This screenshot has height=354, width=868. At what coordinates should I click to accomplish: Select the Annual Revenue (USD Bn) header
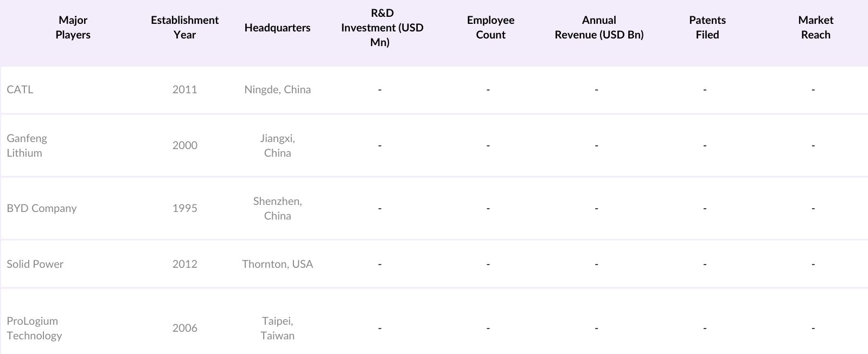coord(599,28)
